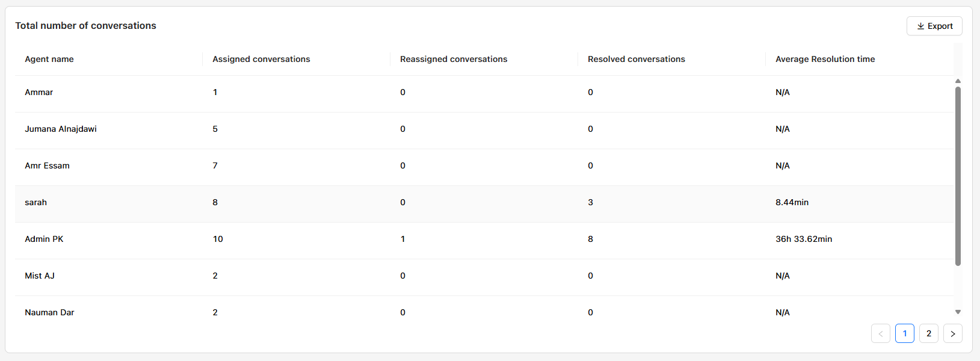The image size is (980, 361).
Task: Click the next page arrow
Action: [953, 333]
